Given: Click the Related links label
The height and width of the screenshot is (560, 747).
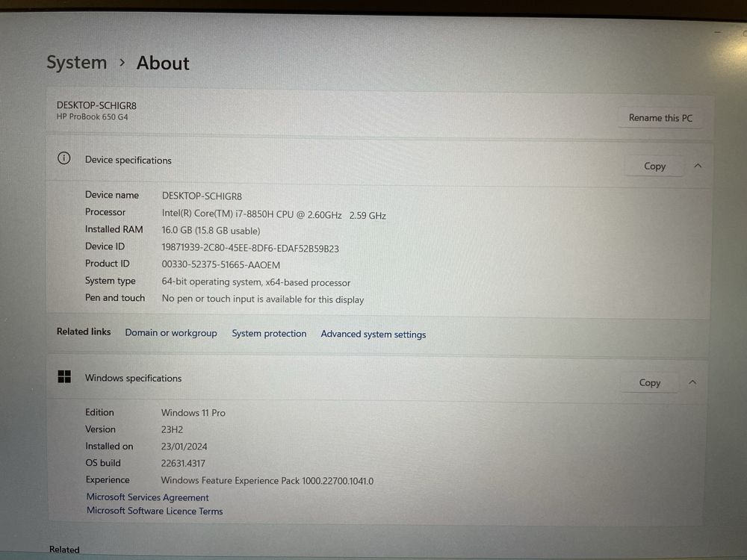Looking at the screenshot, I should pyautogui.click(x=84, y=332).
